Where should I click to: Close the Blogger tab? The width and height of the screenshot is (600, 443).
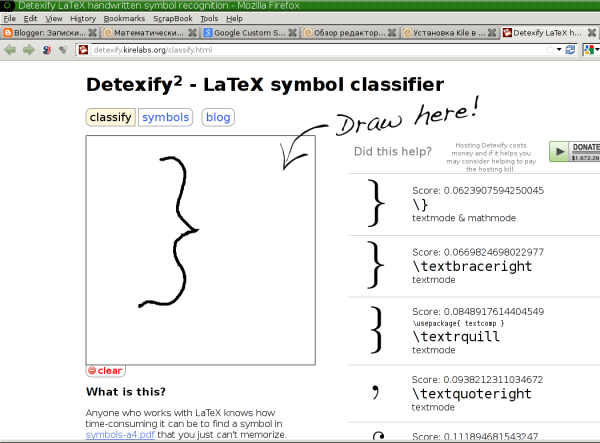(93, 33)
